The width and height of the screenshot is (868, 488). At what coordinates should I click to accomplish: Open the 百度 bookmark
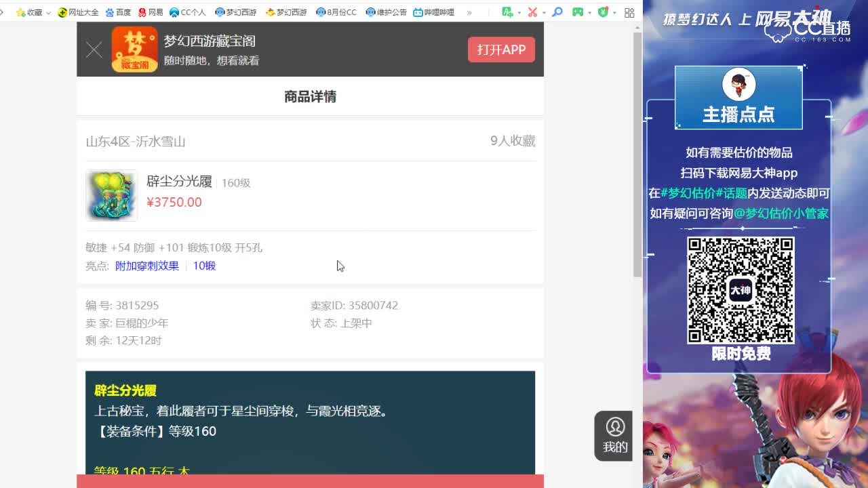click(118, 12)
